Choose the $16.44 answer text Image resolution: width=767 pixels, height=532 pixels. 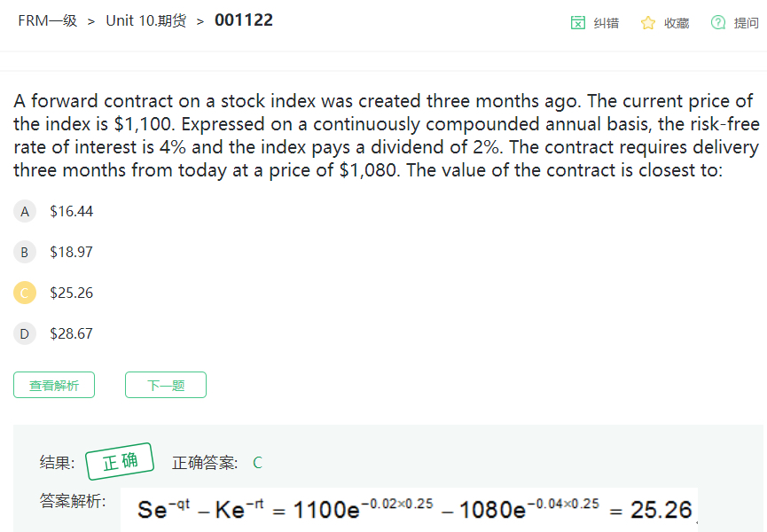pos(72,211)
